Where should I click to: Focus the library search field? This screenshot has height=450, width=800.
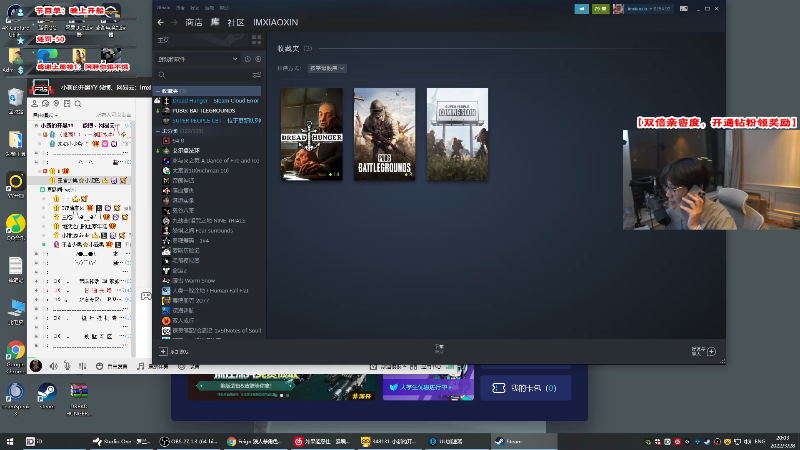click(204, 75)
